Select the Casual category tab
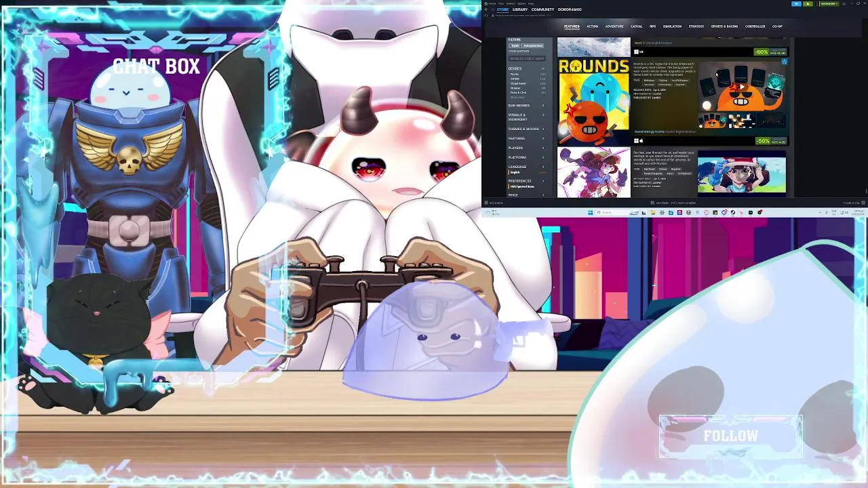Image resolution: width=868 pixels, height=488 pixels. coord(636,26)
